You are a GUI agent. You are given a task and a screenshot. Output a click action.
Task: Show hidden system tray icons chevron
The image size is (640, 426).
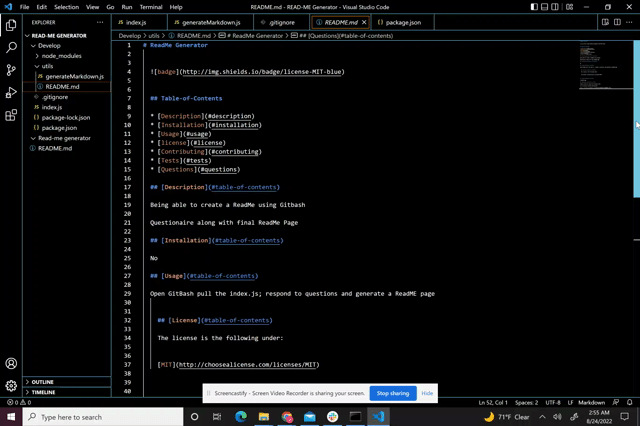(x=542, y=417)
